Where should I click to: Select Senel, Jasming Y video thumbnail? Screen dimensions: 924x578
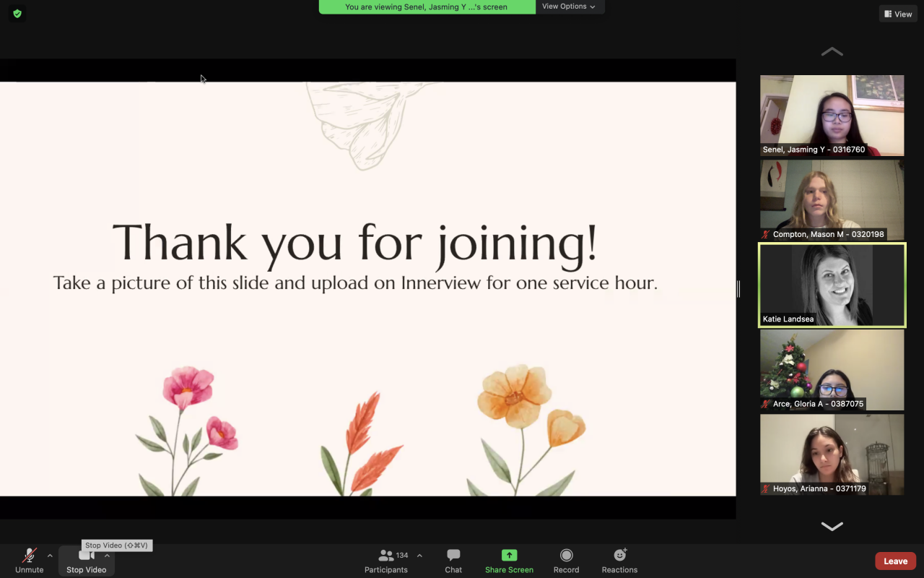pos(832,116)
